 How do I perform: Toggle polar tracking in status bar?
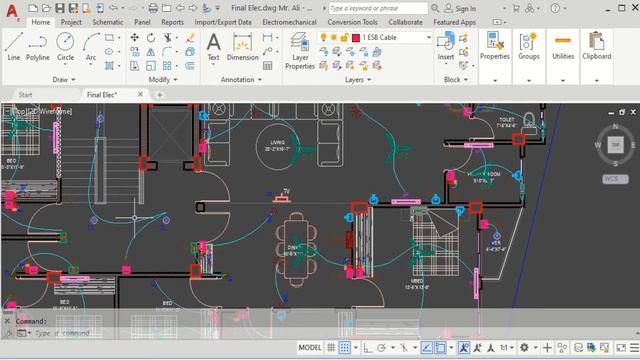[x=382, y=348]
